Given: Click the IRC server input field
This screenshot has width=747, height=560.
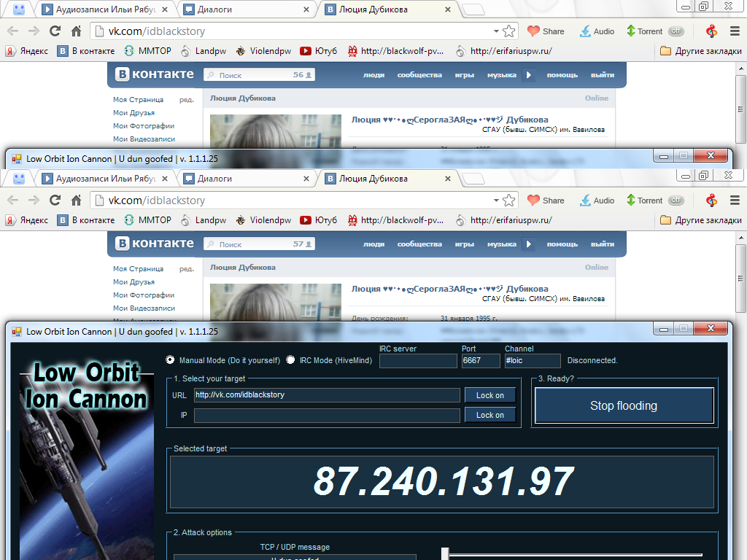Looking at the screenshot, I should [x=418, y=360].
